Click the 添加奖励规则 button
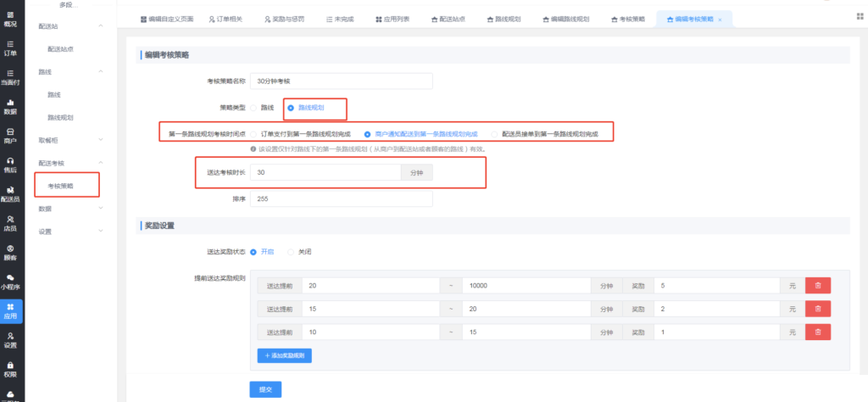This screenshot has width=868, height=402. pos(285,356)
